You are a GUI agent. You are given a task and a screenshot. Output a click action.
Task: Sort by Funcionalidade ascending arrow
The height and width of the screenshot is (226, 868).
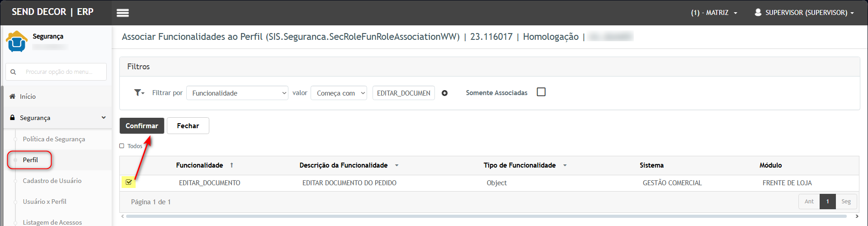pos(231,165)
